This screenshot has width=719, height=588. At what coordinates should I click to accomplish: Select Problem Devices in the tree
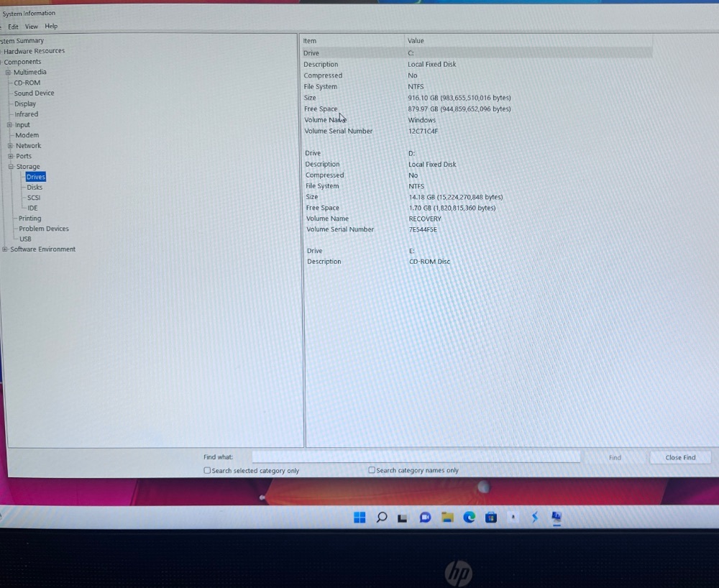44,229
